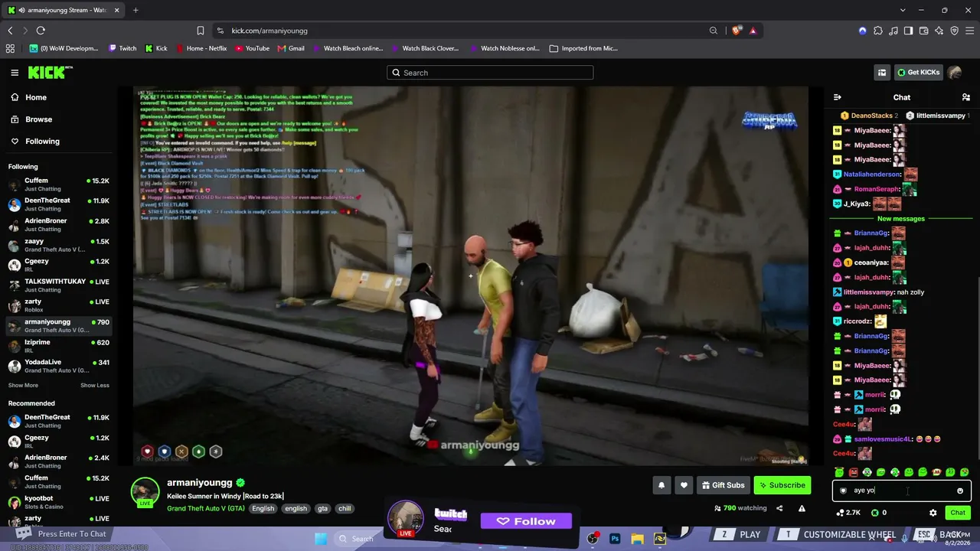Open Brave Rewards triangle icon

(x=753, y=31)
